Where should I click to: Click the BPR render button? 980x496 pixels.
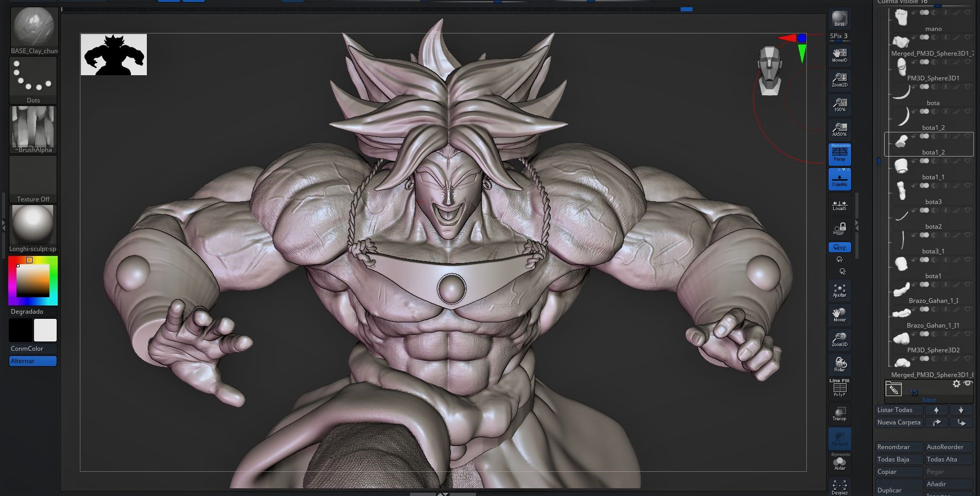(x=839, y=19)
